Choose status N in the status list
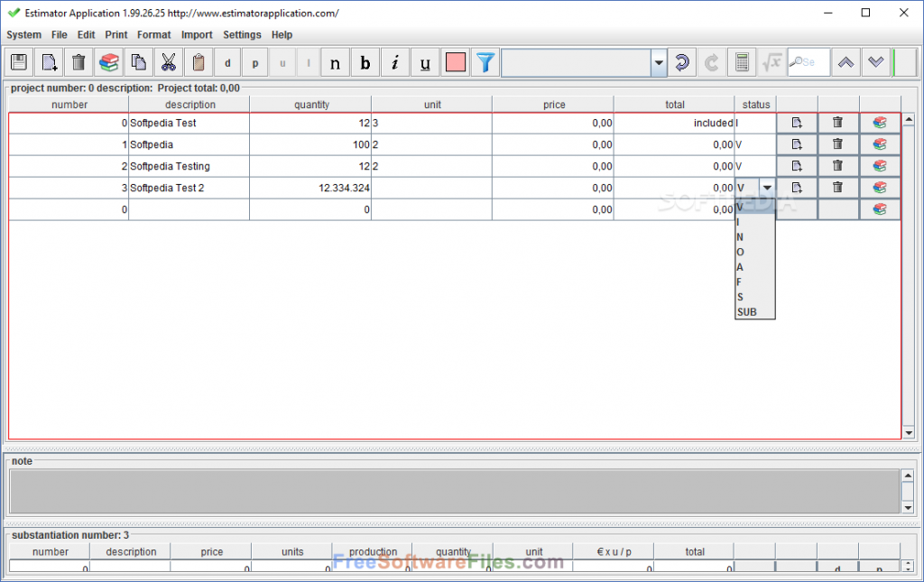This screenshot has height=582, width=924. (x=741, y=236)
